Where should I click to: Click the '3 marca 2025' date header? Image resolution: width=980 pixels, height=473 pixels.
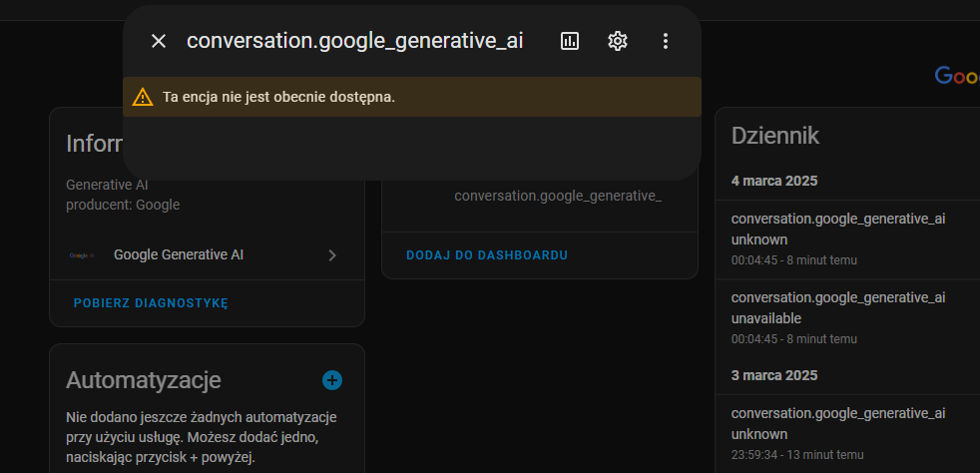pos(774,375)
